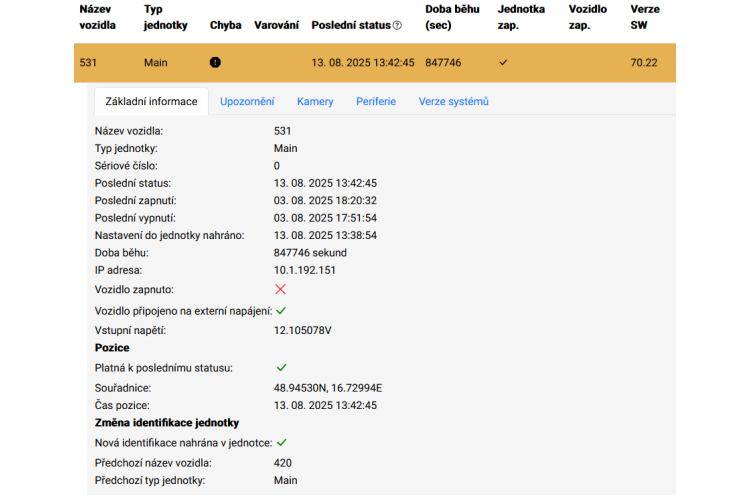Sort by Název vozidla column header
Screen dimensions: 750x500
pyautogui.click(x=98, y=17)
